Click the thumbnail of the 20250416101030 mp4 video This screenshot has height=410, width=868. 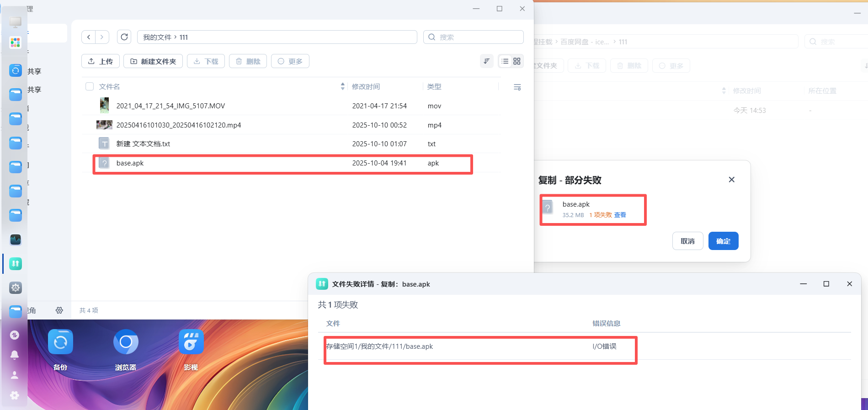(x=104, y=125)
